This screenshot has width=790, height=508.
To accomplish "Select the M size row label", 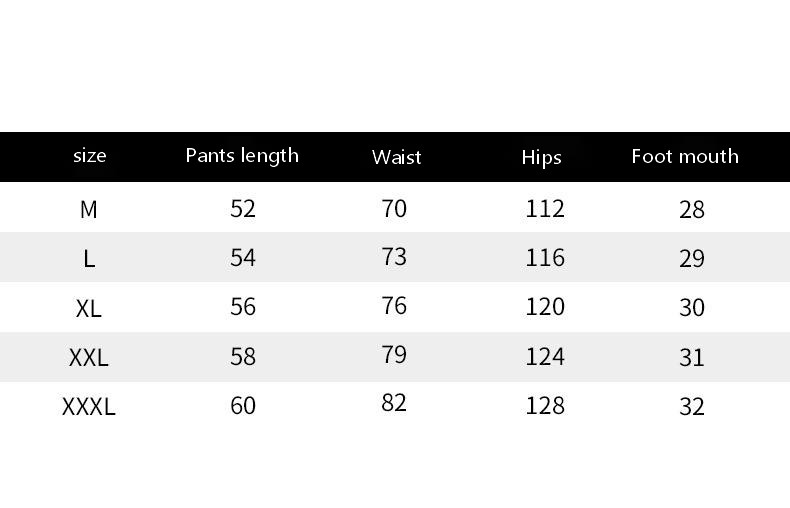I will click(x=89, y=209).
